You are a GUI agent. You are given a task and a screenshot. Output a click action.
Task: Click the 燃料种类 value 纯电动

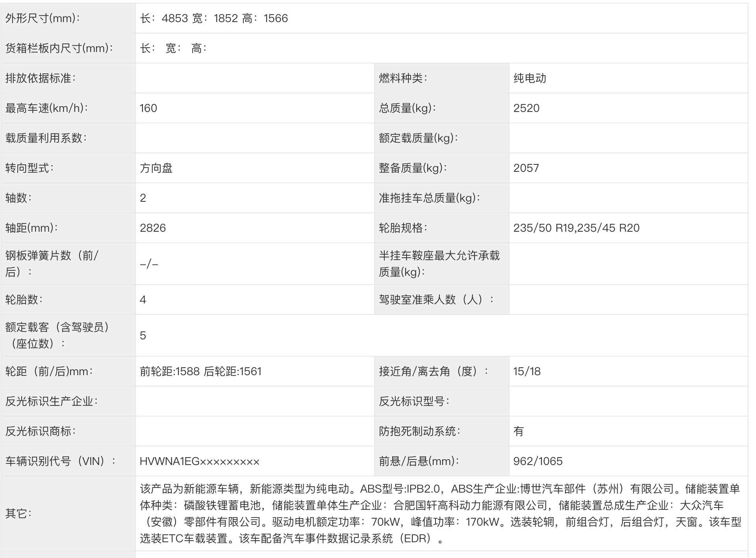[530, 78]
